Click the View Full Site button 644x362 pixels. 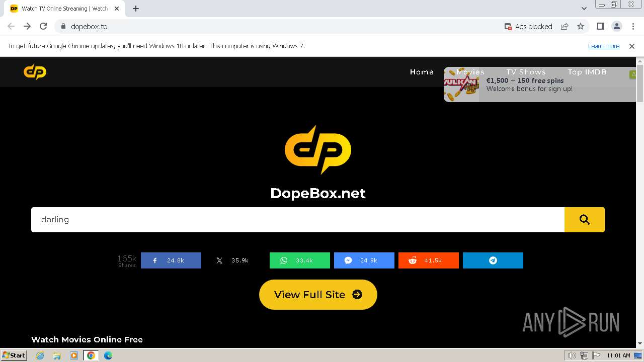[x=318, y=295]
